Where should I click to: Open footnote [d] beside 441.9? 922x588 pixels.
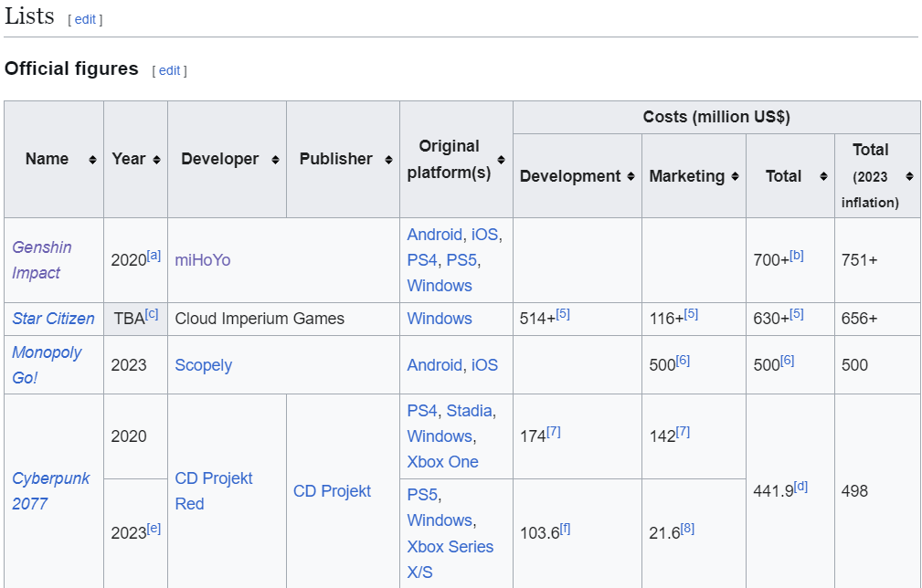[x=800, y=487]
